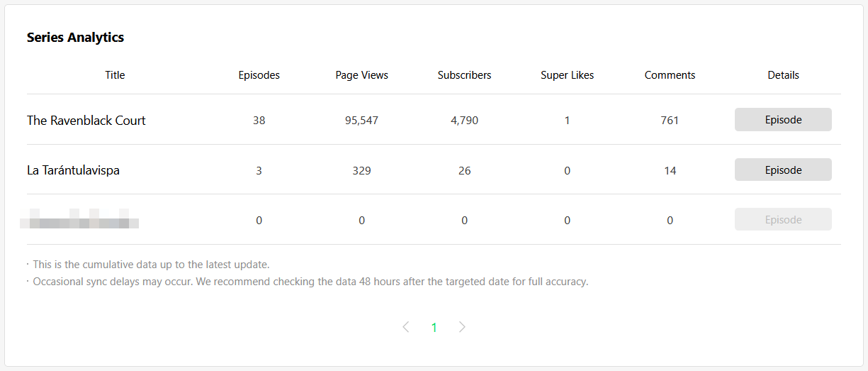The image size is (868, 371).
Task: Click the Details column header
Action: pos(783,75)
